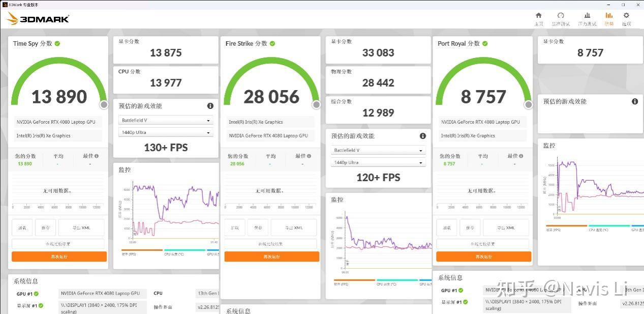
Task: Click the info icon beside Time Spy estimated game performance
Action: [x=210, y=106]
